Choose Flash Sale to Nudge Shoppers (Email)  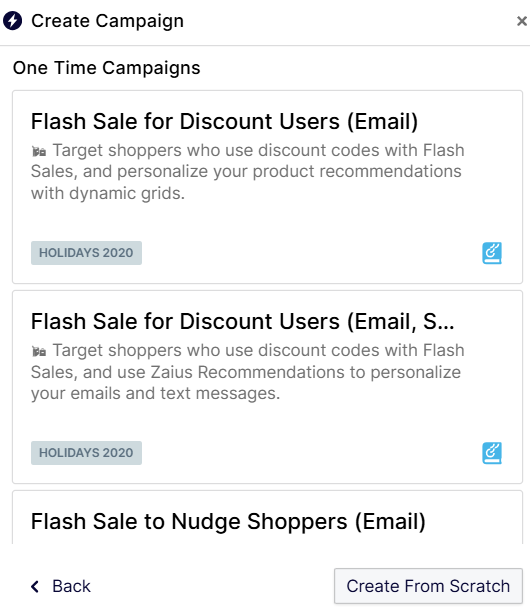(228, 522)
